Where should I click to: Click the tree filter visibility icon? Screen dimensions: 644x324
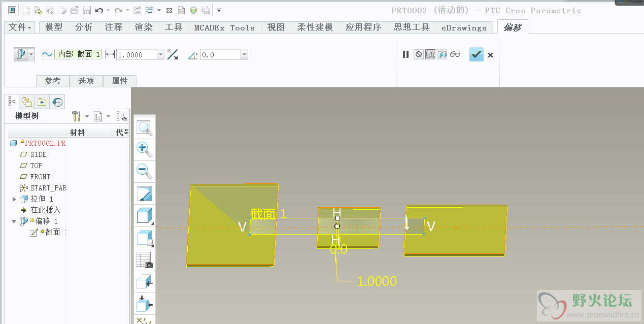coord(122,116)
